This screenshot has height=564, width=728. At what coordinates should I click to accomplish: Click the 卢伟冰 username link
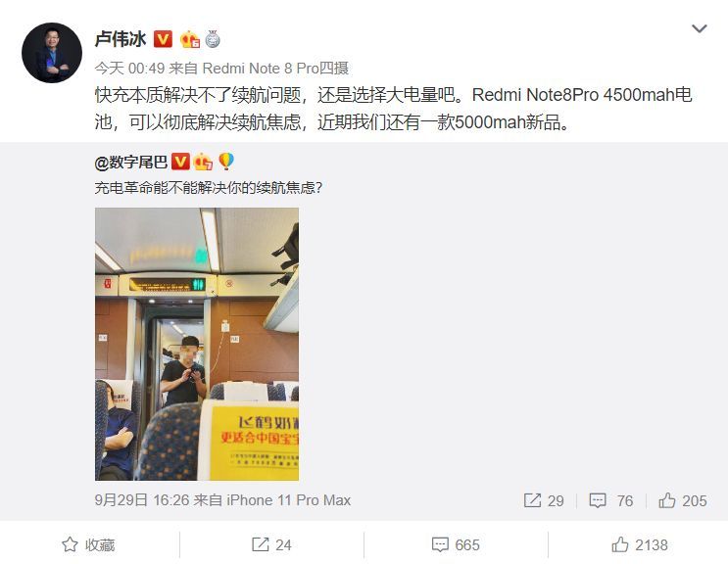121,39
